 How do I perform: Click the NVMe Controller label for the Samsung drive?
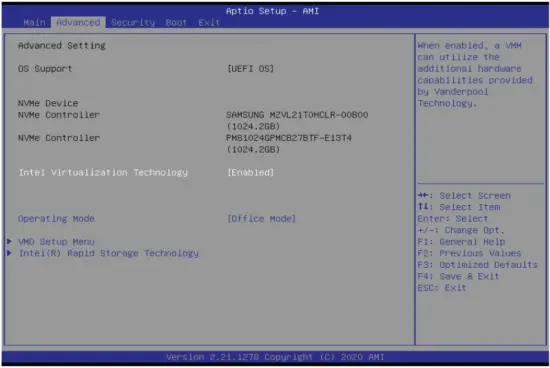point(59,115)
